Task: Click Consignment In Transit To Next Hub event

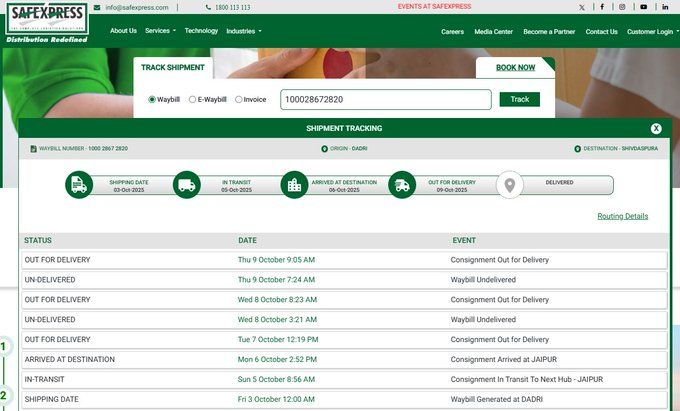Action: tap(526, 379)
